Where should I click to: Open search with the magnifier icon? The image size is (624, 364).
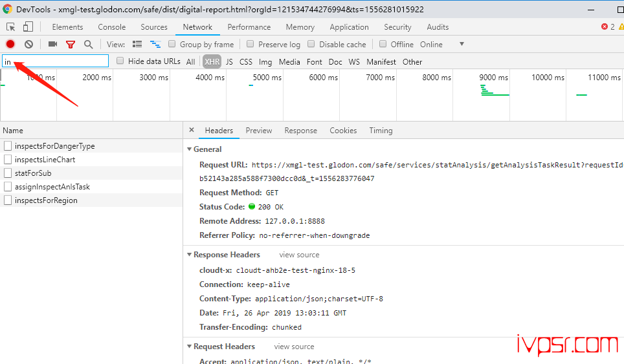pos(88,44)
